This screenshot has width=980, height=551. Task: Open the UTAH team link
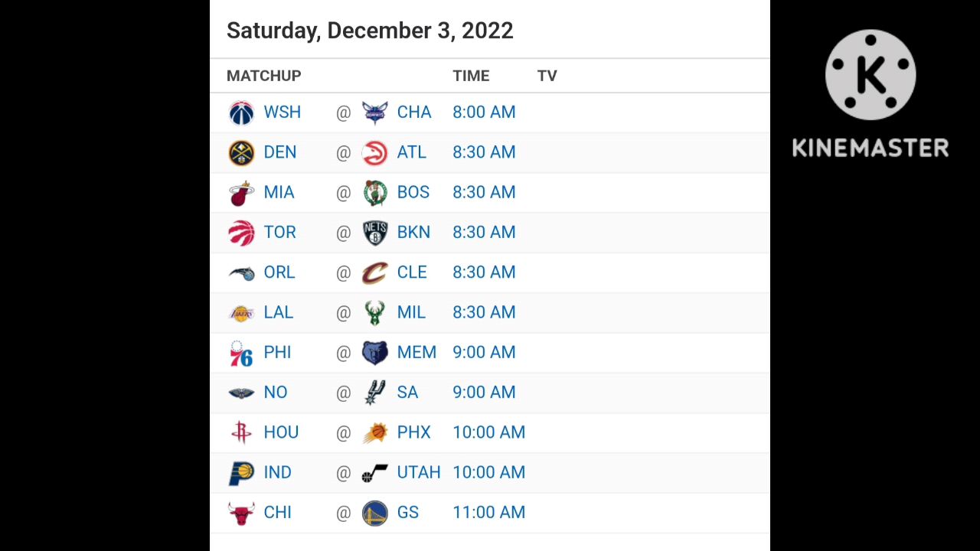click(x=418, y=472)
